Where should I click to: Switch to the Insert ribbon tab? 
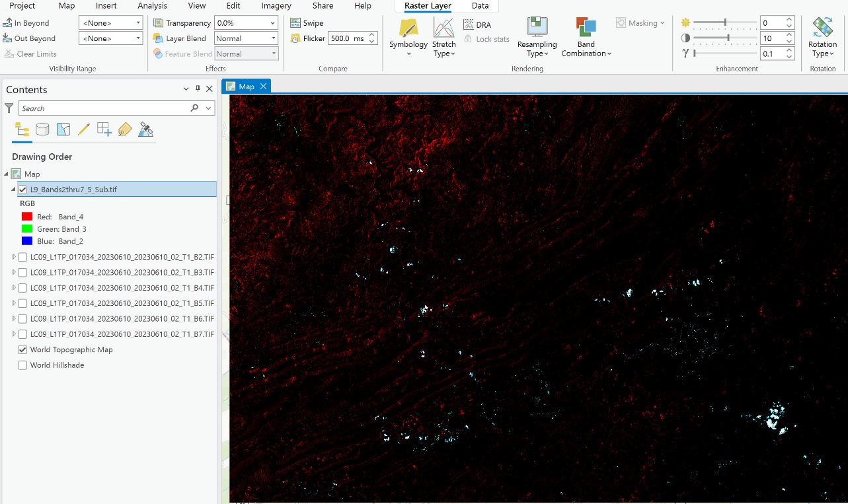click(x=106, y=6)
